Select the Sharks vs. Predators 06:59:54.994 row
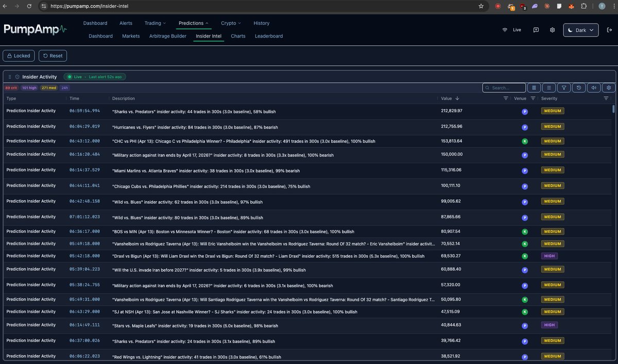 [307, 111]
